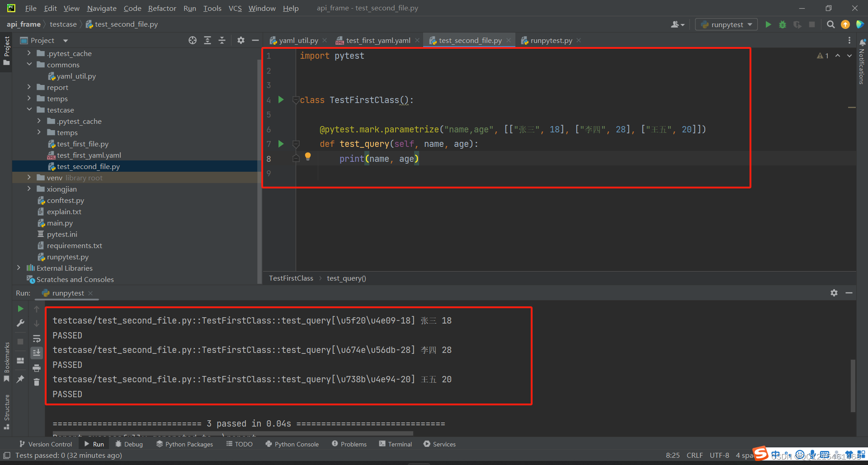
Task: Click TestFirstClass in editor breadcrumb
Action: click(x=291, y=278)
